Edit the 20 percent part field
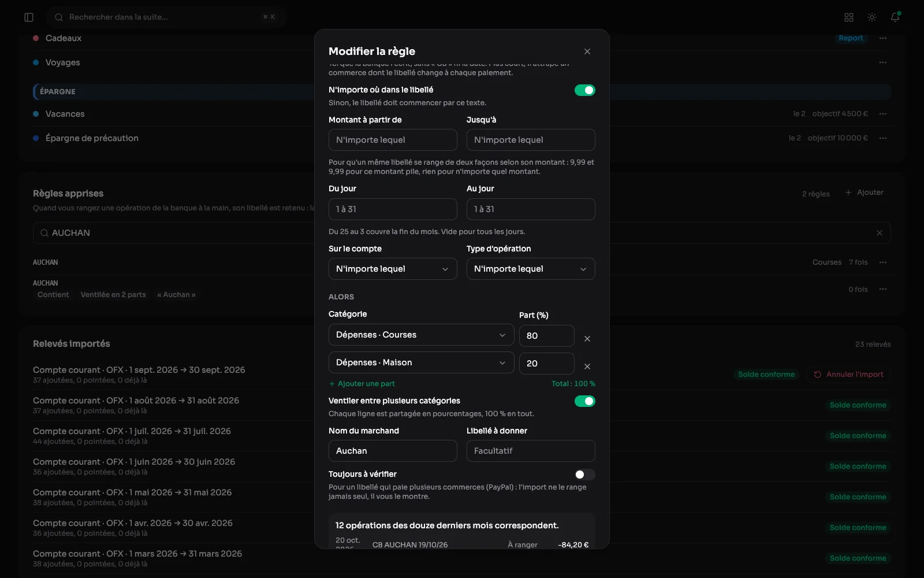The image size is (924, 578). (547, 364)
